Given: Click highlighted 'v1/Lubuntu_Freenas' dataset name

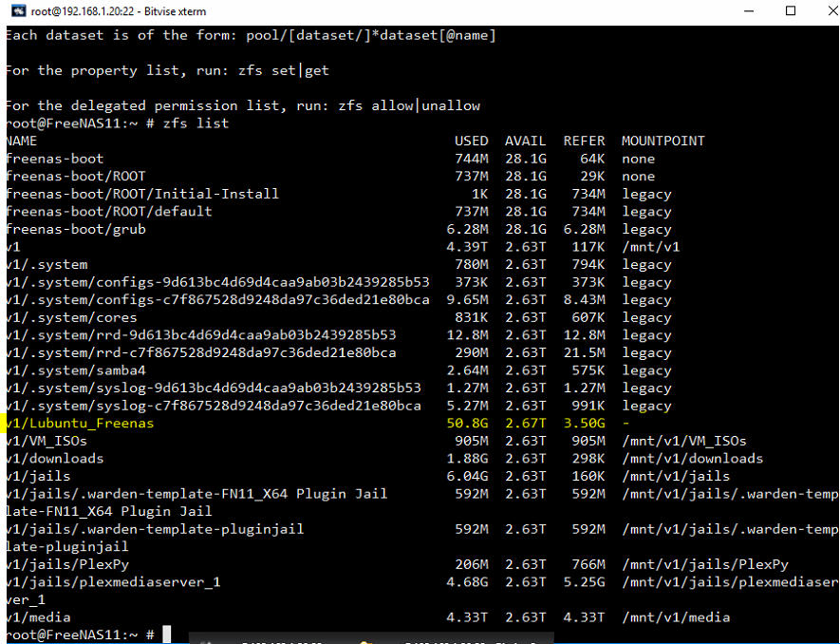Looking at the screenshot, I should click(x=80, y=424).
